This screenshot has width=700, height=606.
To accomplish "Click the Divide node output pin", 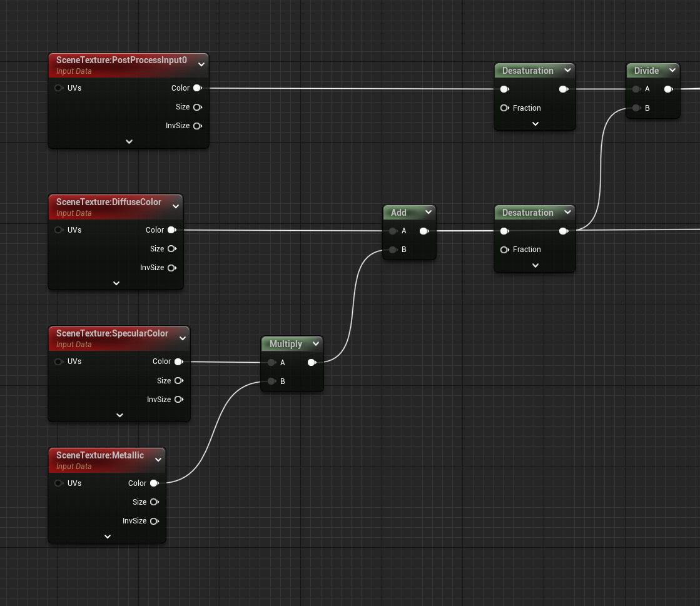I will [668, 89].
